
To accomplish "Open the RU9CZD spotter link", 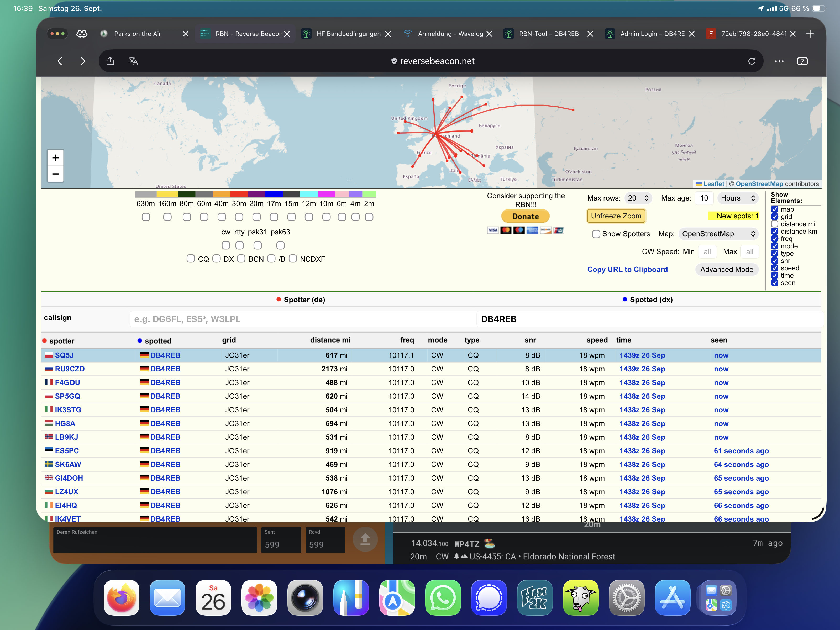I will click(70, 369).
